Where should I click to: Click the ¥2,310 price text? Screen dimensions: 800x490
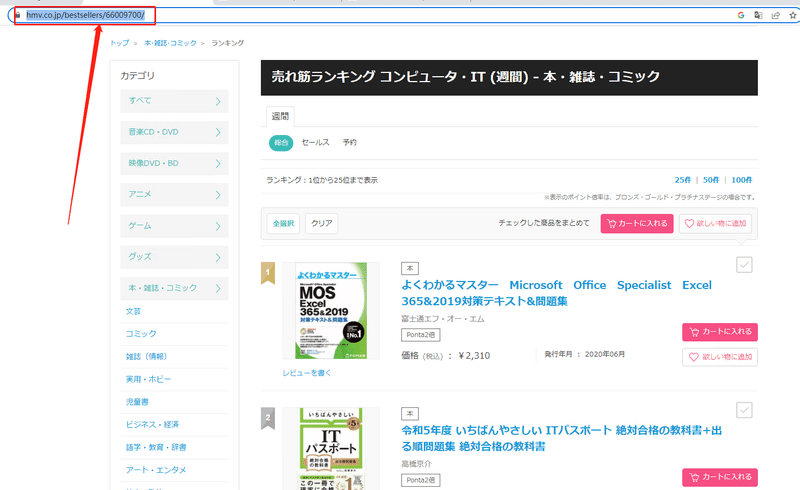pos(474,356)
